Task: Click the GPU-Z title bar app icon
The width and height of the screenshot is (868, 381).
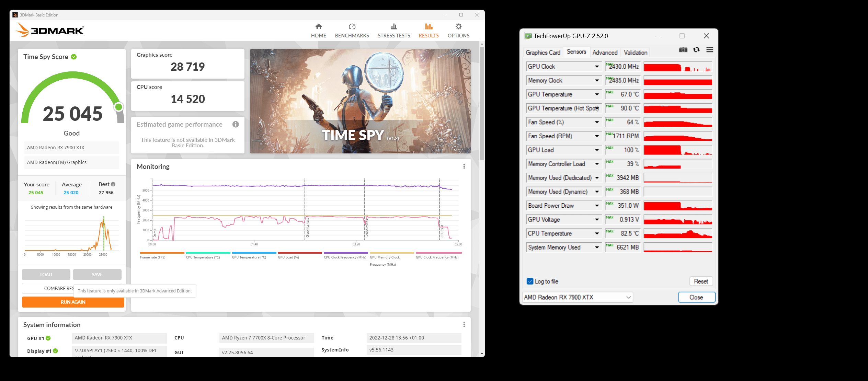Action: click(528, 36)
